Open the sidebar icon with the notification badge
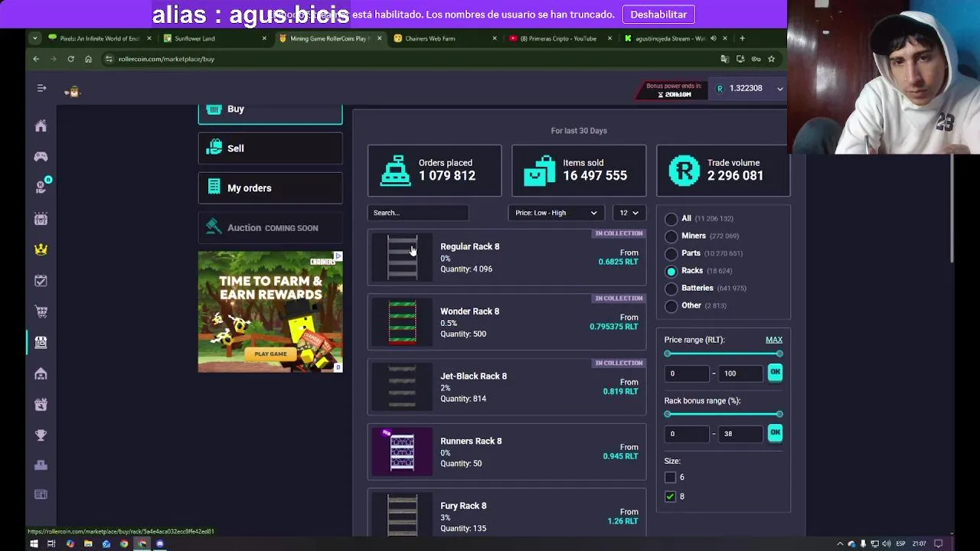The height and width of the screenshot is (551, 980). [41, 187]
